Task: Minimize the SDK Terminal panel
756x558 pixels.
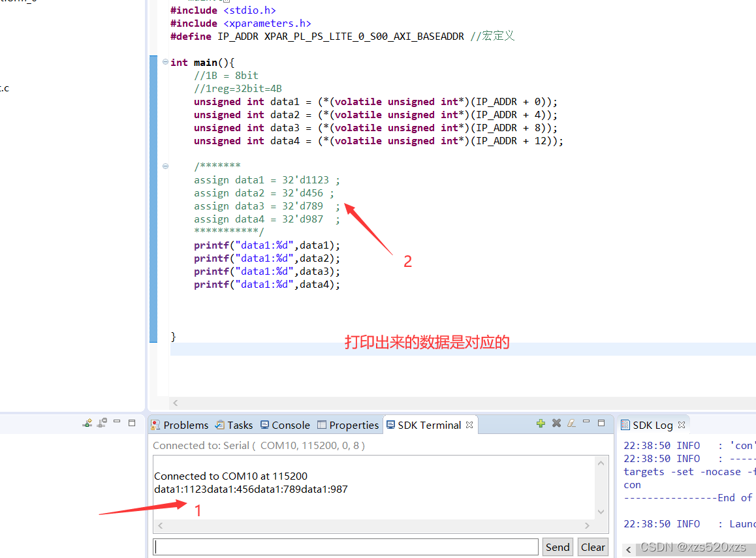Action: click(x=586, y=422)
